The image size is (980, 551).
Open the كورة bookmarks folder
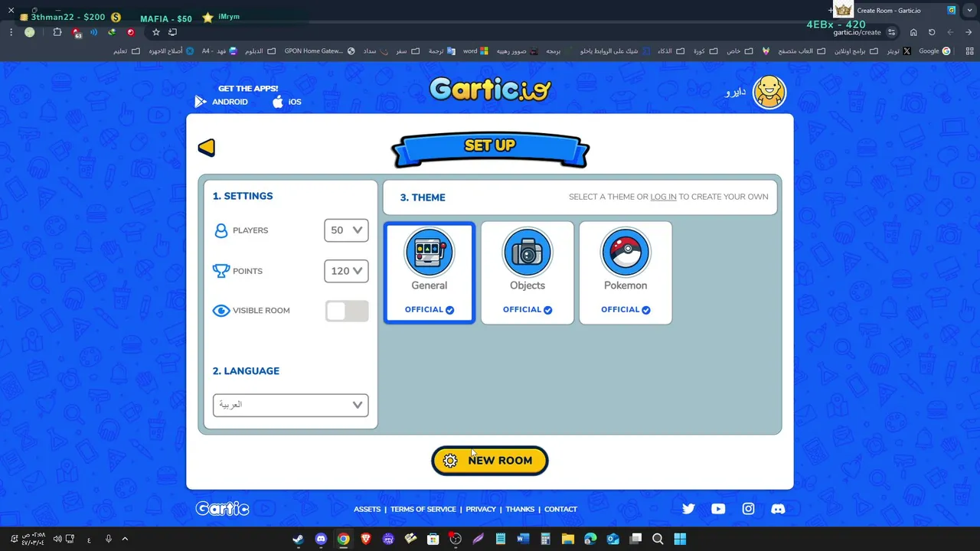pos(704,51)
